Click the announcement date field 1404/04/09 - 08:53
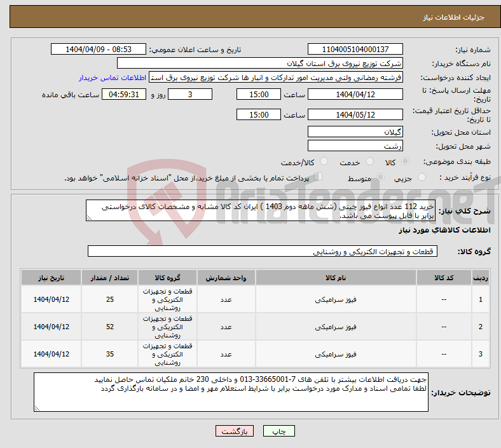 click(x=99, y=49)
